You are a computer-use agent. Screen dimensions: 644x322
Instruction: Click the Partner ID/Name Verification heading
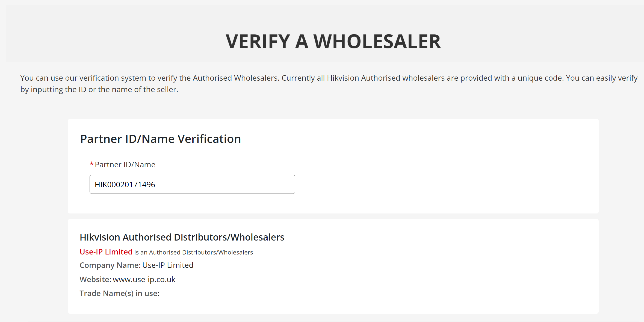pos(160,139)
